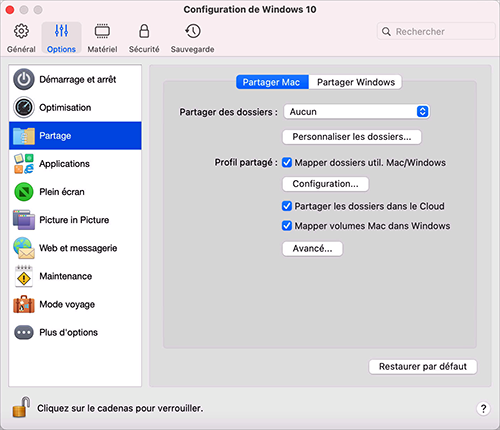Click Personnaliser les dossiers... button
Screen dimensions: 500x430
click(352, 137)
